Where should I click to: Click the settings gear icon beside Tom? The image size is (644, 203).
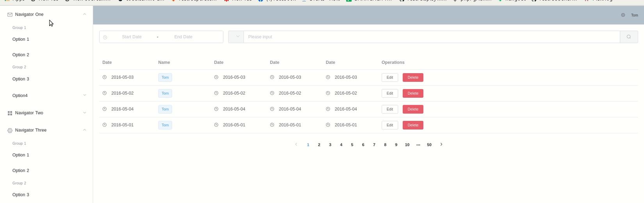(x=623, y=15)
